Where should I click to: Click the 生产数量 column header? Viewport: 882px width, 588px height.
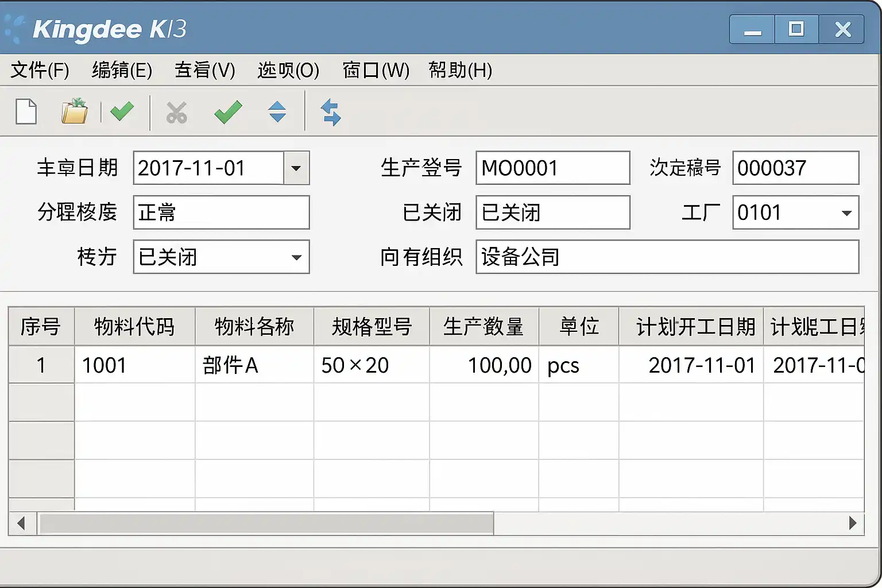[484, 326]
